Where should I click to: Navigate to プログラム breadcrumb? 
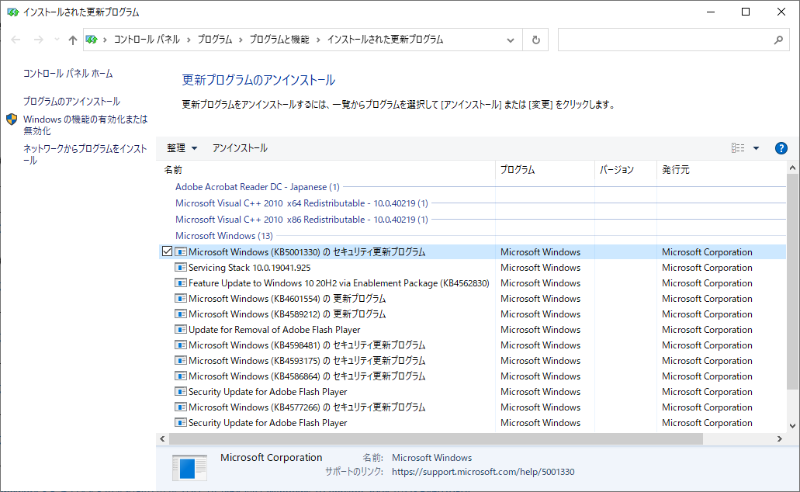click(x=215, y=39)
